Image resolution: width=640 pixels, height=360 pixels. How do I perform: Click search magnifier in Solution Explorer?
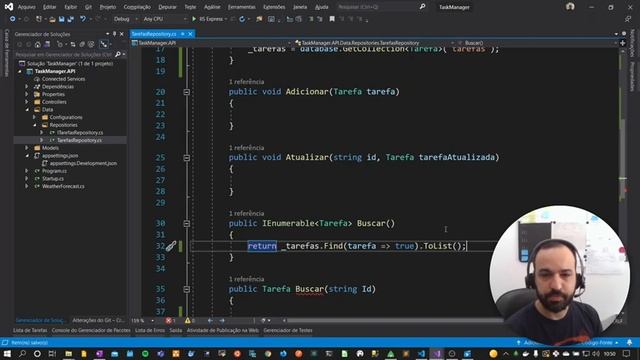click(x=118, y=54)
